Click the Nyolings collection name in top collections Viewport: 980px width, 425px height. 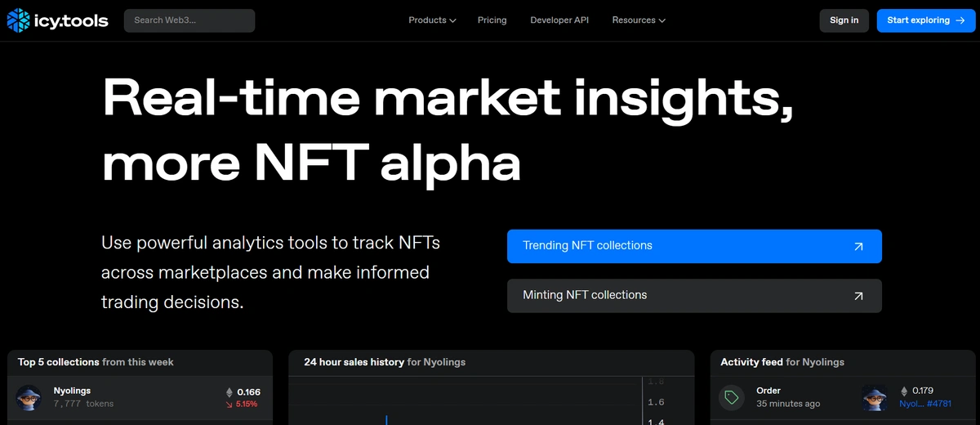(72, 391)
